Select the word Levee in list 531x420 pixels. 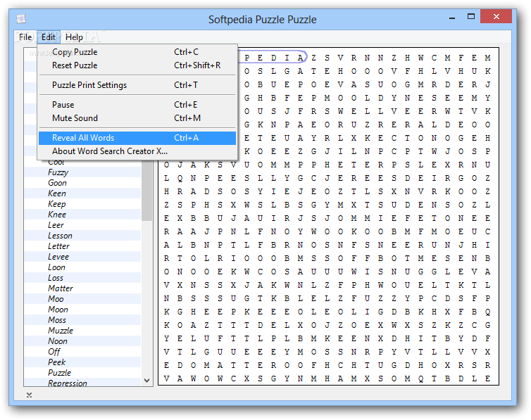tap(58, 257)
